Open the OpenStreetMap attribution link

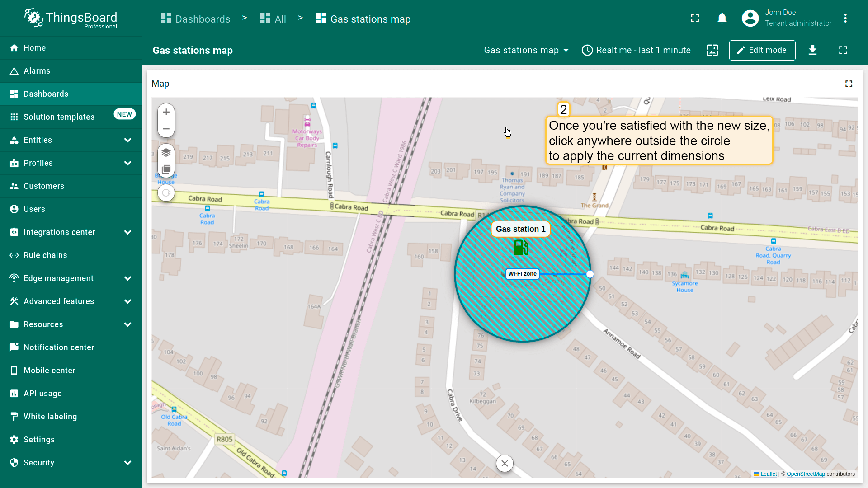[x=805, y=474]
